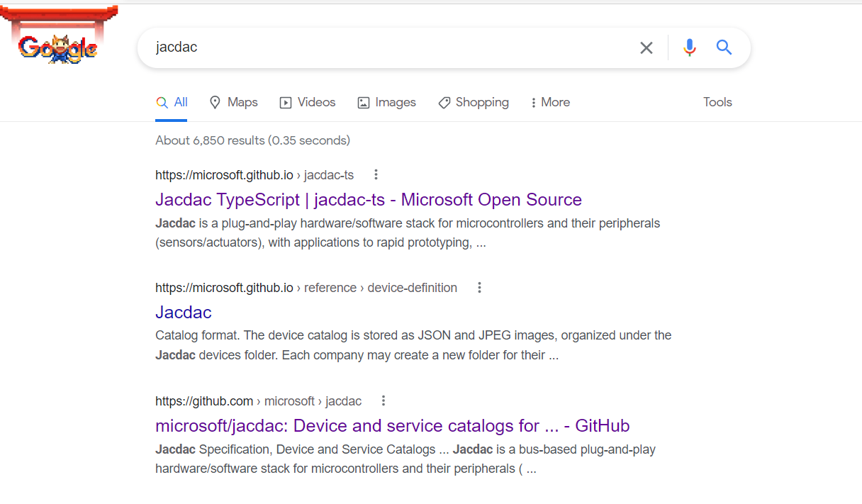This screenshot has height=504, width=862.
Task: Click the three-dot icon beside the GitHub result
Action: (383, 401)
